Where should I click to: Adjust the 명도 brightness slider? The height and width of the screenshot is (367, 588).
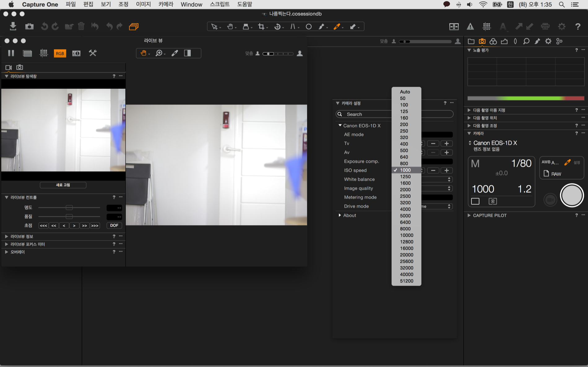pyautogui.click(x=69, y=207)
